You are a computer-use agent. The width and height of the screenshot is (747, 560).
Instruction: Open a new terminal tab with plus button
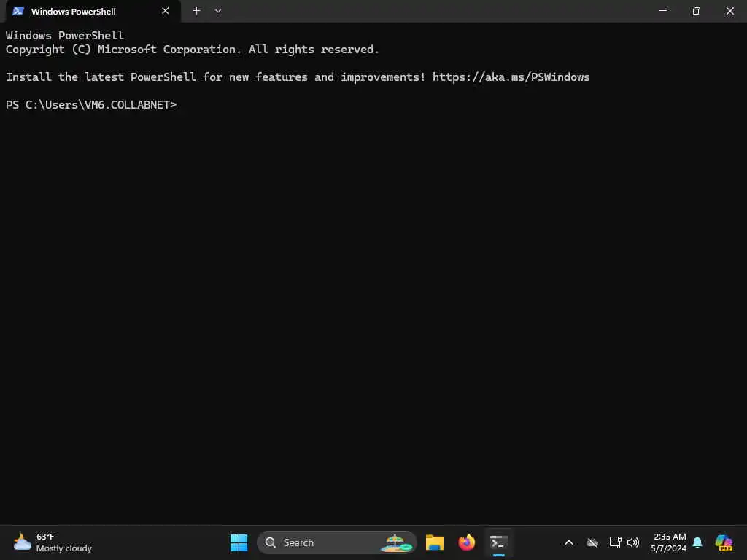[x=196, y=11]
